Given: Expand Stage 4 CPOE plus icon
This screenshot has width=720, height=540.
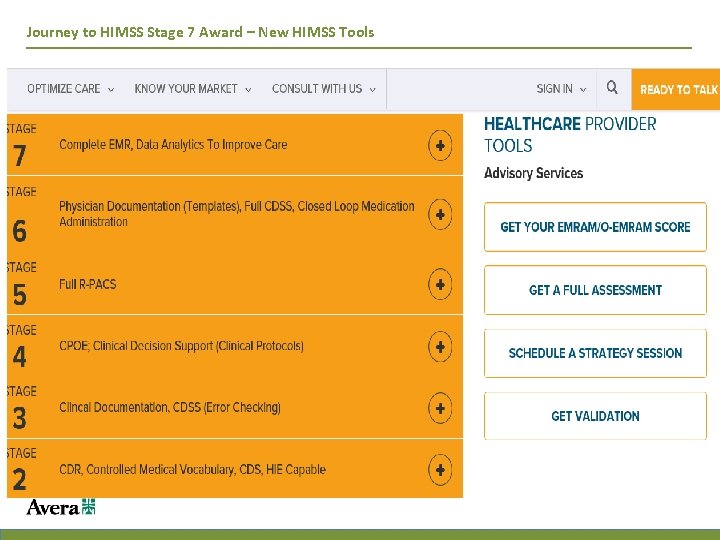Looking at the screenshot, I should pos(440,347).
